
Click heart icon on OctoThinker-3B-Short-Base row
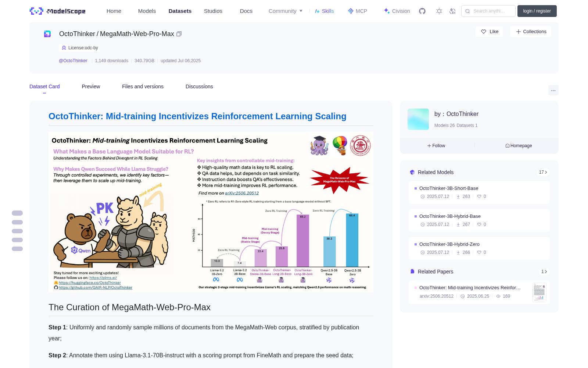[x=479, y=197]
